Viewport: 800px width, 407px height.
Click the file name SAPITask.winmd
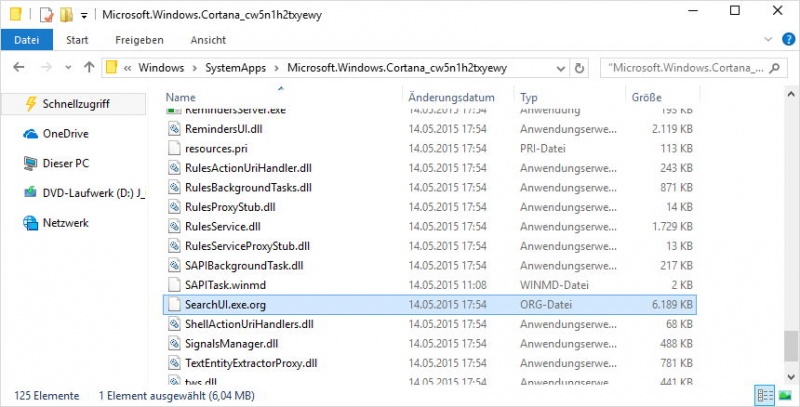click(226, 285)
